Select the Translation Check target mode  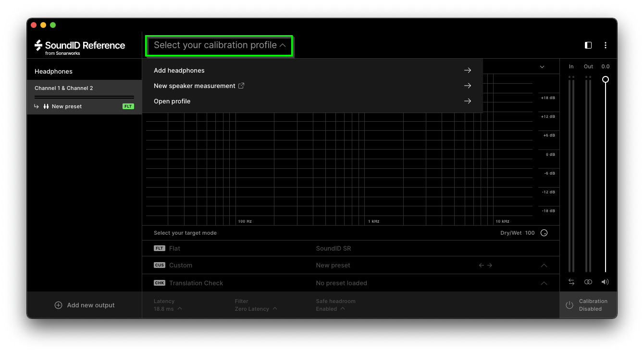pos(196,283)
